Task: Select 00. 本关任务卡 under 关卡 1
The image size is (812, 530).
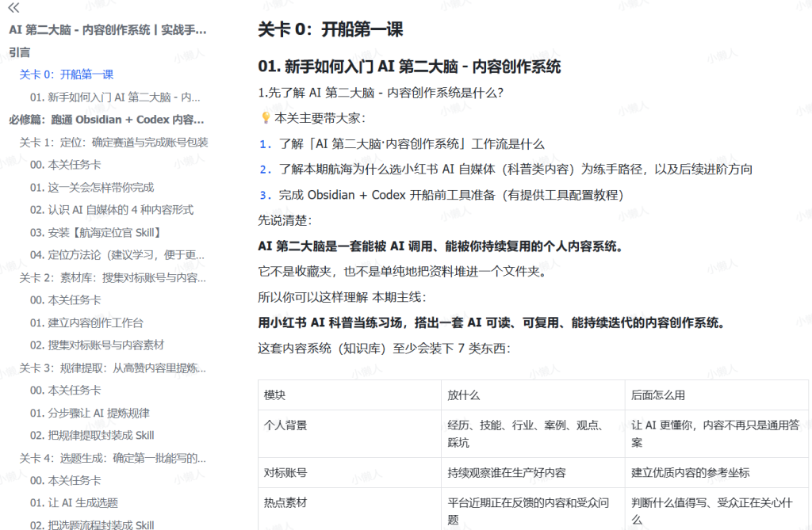Action: click(x=65, y=165)
